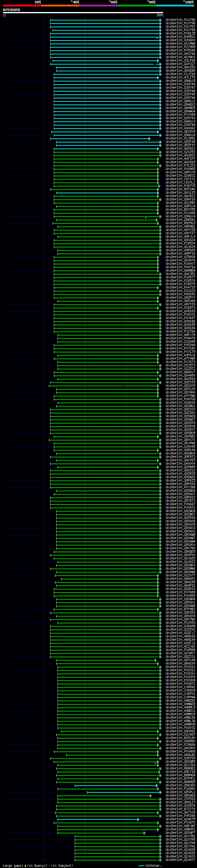Select hit label UniRef100_A1YMW8
This screenshot has width=197, height=868.
coord(180,43)
